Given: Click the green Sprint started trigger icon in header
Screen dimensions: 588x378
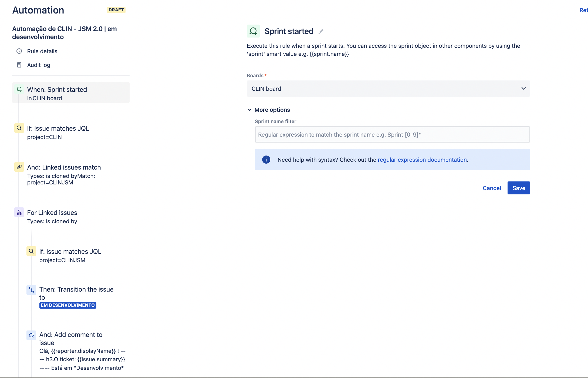Looking at the screenshot, I should 253,31.
